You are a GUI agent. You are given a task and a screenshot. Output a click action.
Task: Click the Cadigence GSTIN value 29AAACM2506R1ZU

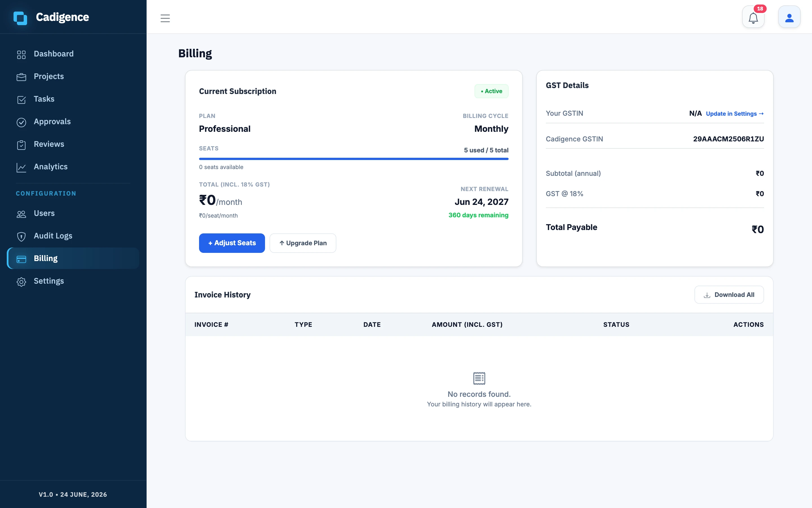(729, 139)
